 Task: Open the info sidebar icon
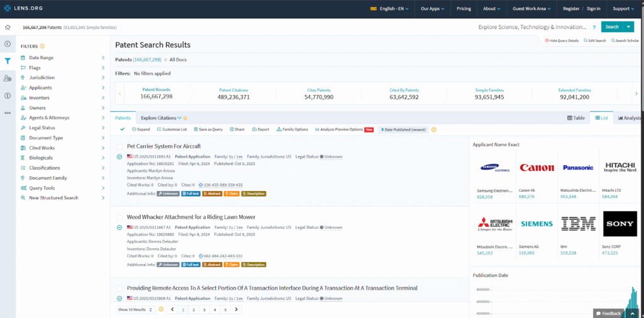click(x=8, y=96)
